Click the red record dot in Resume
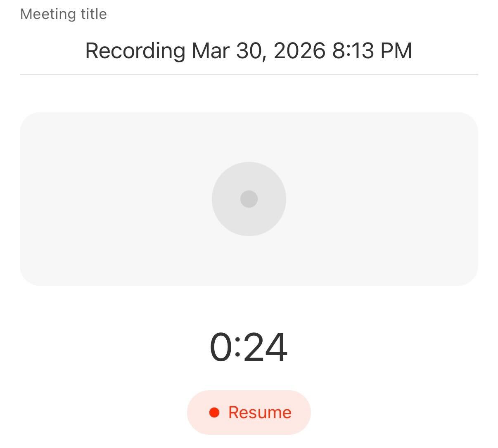Screen dimensions: 498x448 click(x=214, y=412)
